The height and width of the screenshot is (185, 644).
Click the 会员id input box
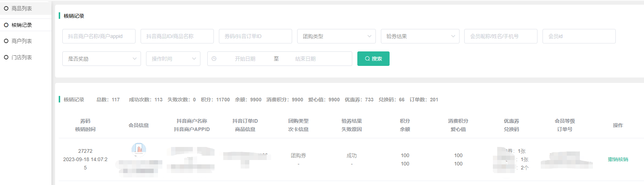click(x=579, y=36)
